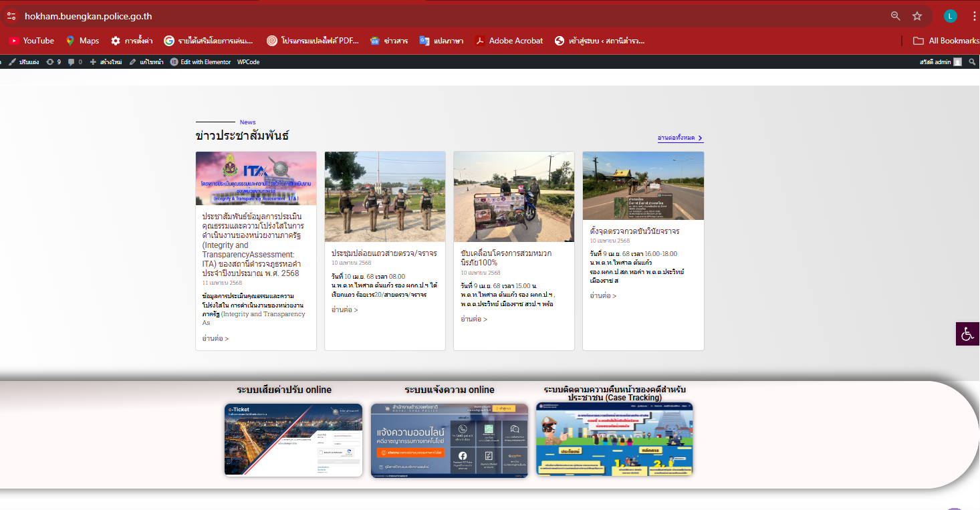Click the bookmark star icon in address bar

click(917, 16)
